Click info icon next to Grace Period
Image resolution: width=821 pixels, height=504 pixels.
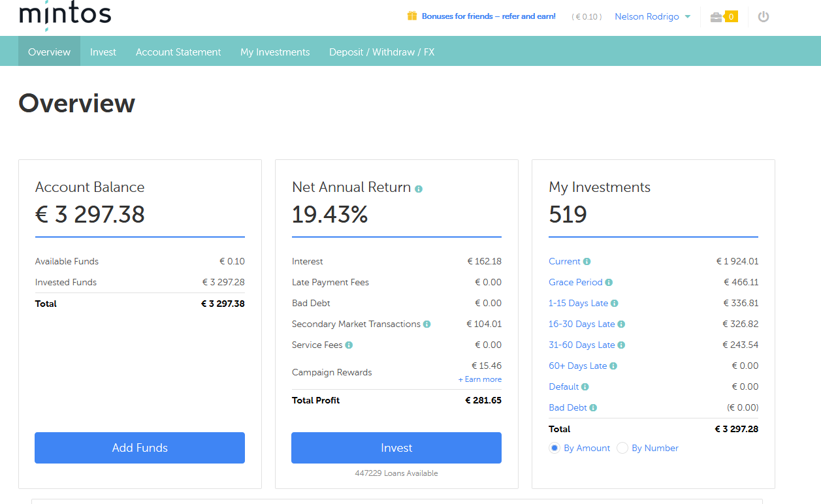[x=609, y=283]
